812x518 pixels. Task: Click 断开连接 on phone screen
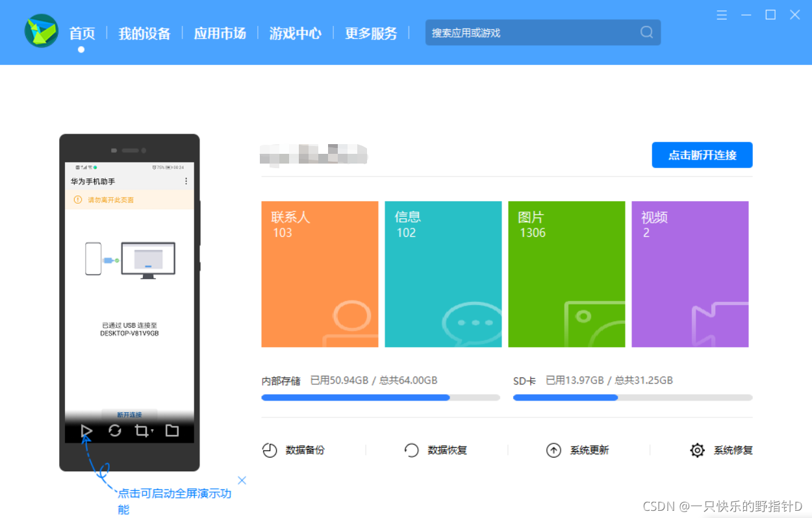[x=129, y=414]
